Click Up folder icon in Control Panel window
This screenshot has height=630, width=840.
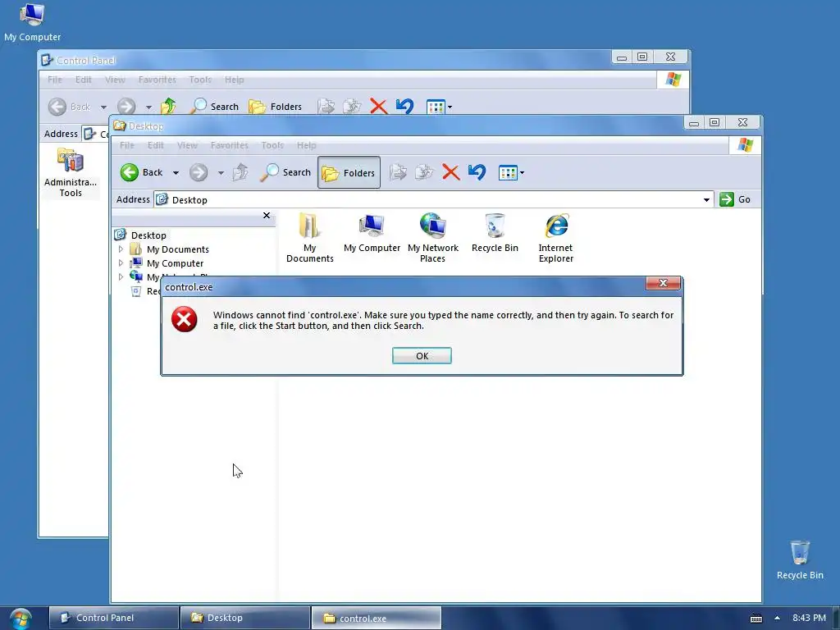tap(168, 106)
